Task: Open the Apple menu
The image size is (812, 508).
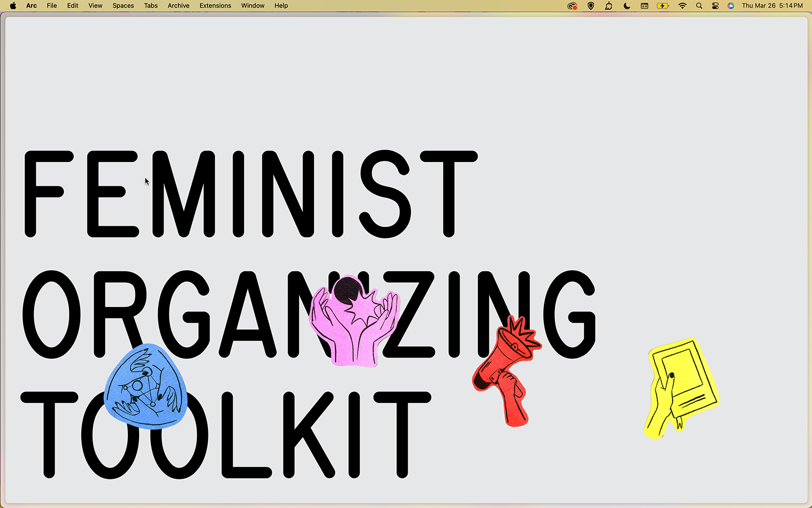Action: [x=13, y=6]
